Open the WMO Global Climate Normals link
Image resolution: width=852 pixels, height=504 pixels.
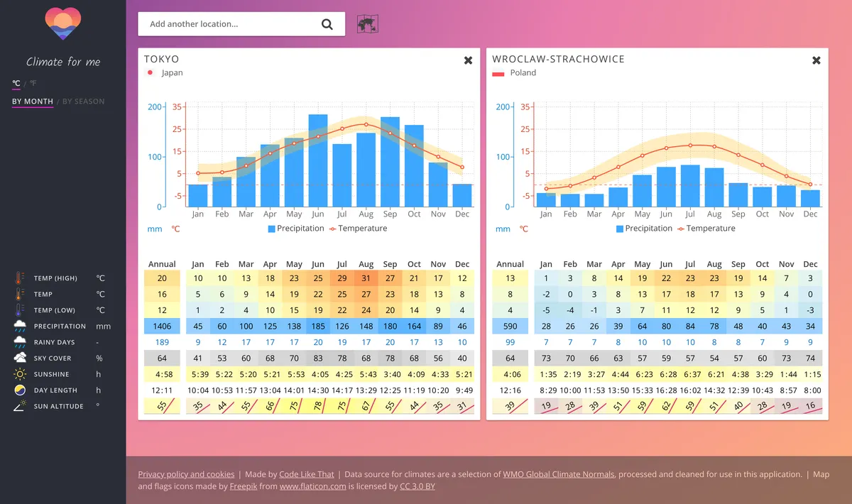tap(559, 473)
